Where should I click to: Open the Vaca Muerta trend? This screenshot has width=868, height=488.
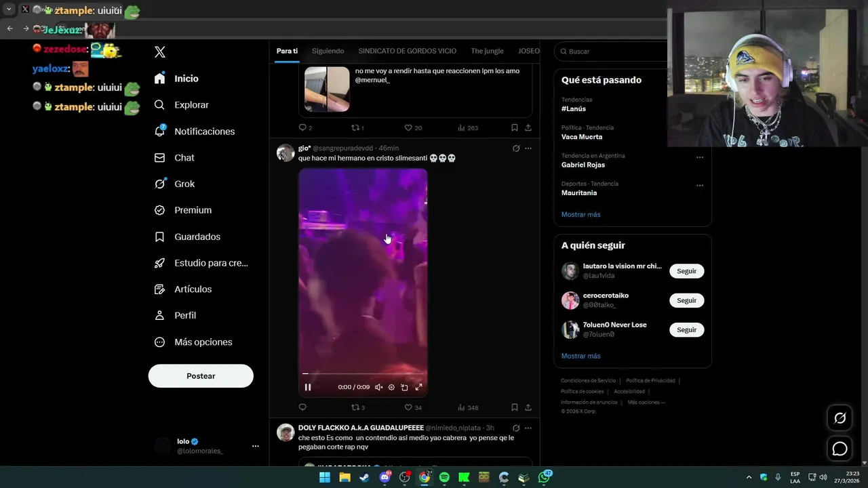tap(582, 137)
